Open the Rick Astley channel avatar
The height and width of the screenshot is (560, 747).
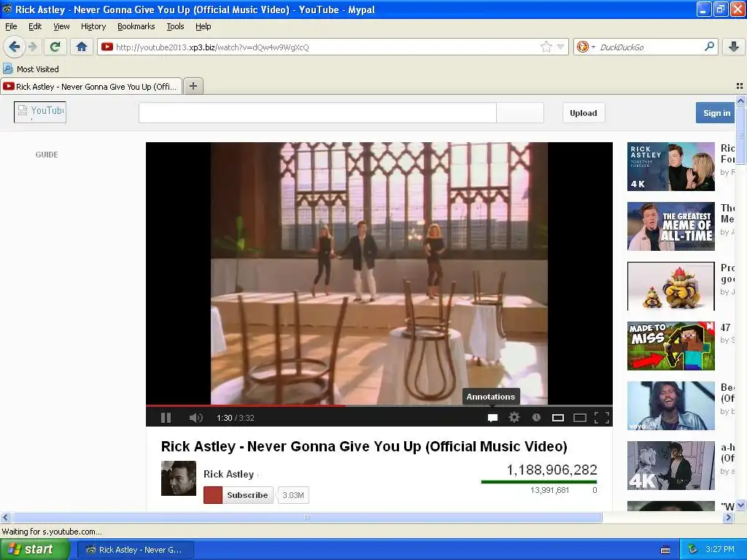178,478
